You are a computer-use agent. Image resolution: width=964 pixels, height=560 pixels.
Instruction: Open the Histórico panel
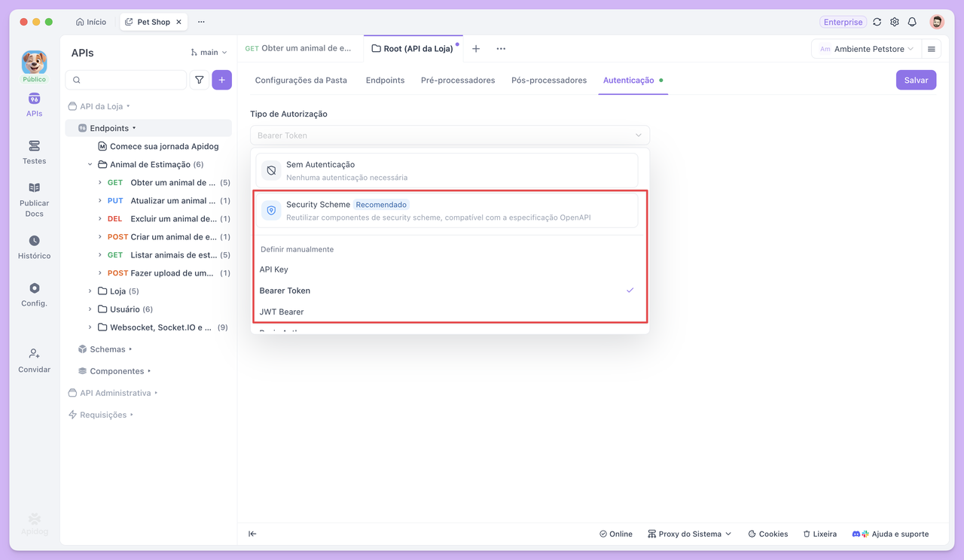(34, 247)
